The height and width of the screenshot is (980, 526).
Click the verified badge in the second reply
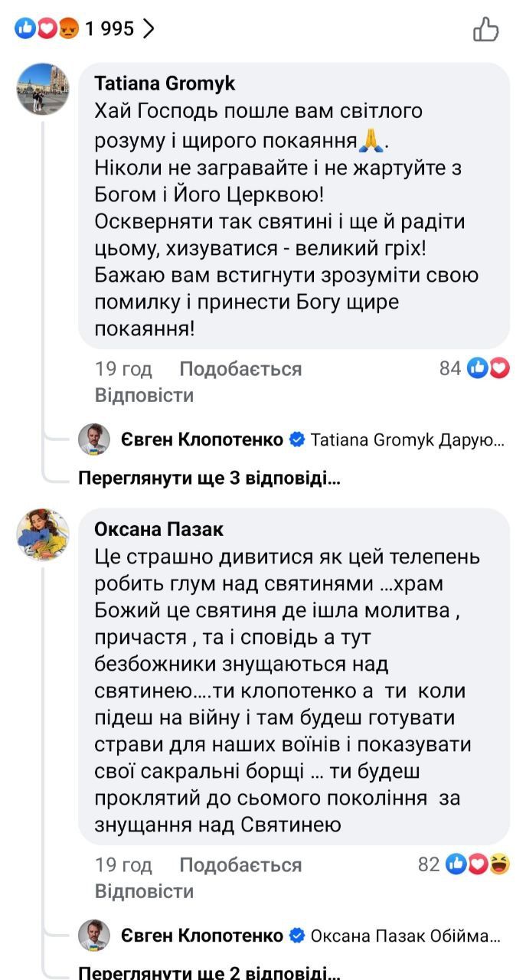tap(297, 936)
